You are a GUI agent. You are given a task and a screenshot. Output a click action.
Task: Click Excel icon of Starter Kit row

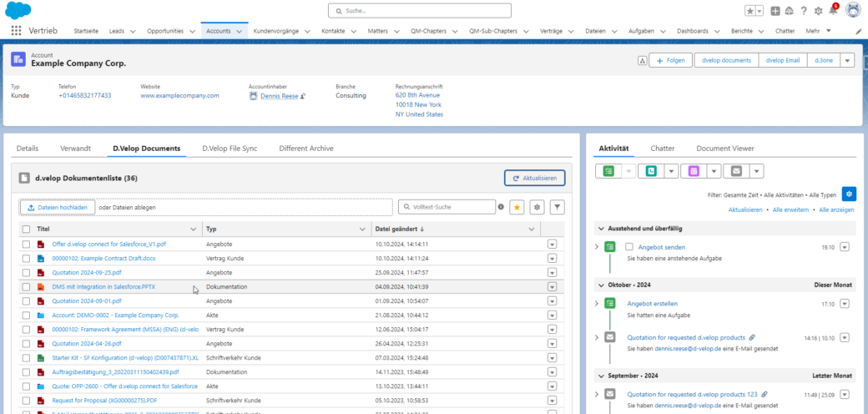coord(40,358)
